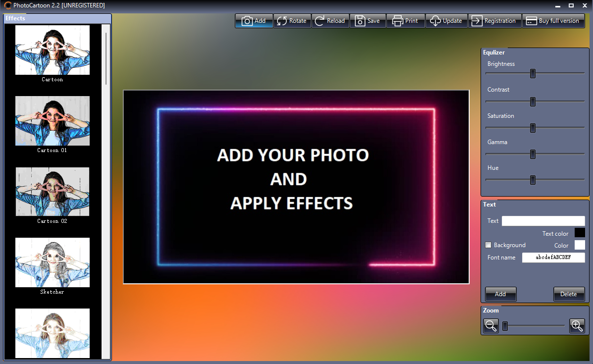Screen dimensions: 593x364
Task: Apply the Sketcher effect thumbnail
Action: tap(53, 262)
